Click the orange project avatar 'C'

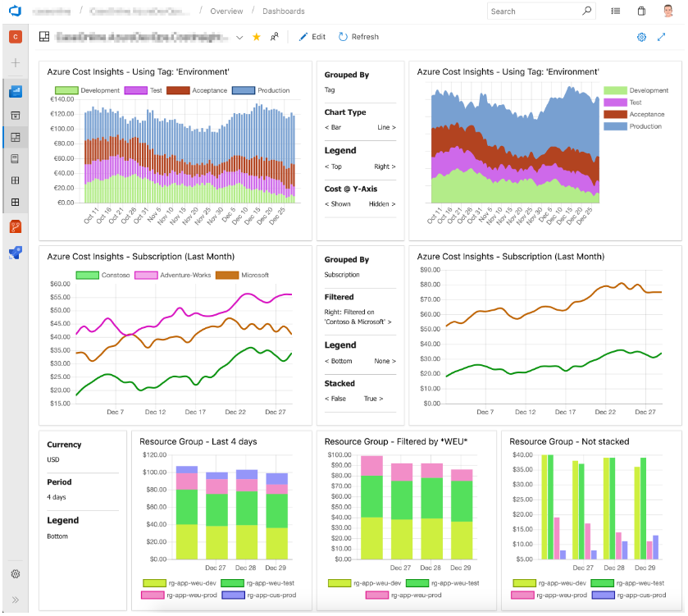[16, 37]
